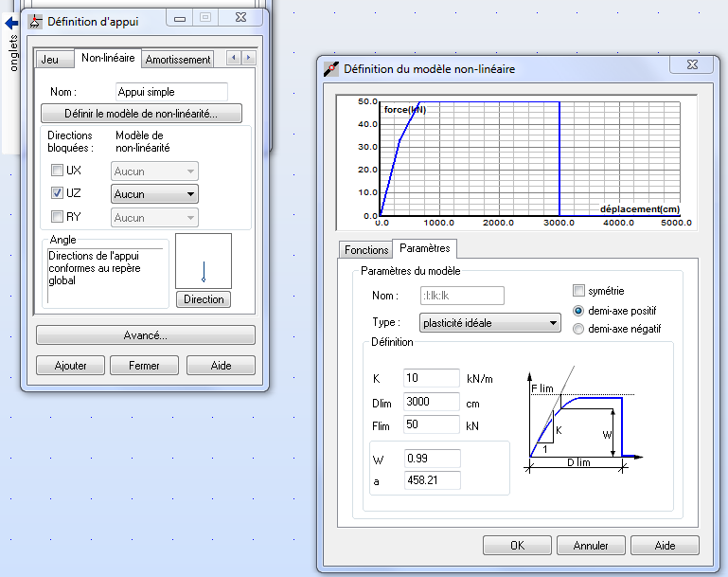Minimize the Définition d'appui window

coord(180,19)
